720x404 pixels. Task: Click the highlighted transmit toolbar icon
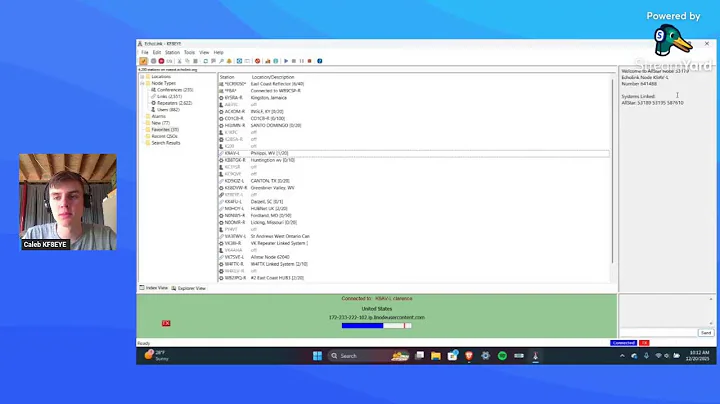click(x=143, y=61)
